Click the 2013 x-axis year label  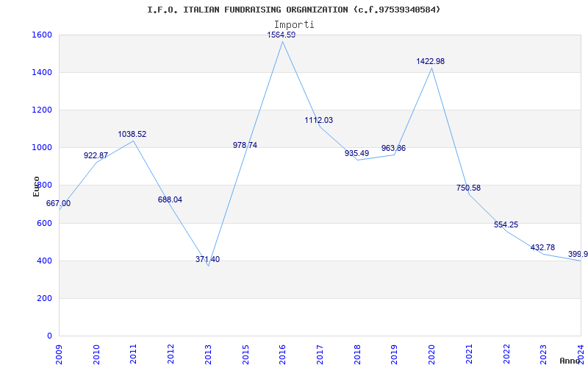pos(208,354)
